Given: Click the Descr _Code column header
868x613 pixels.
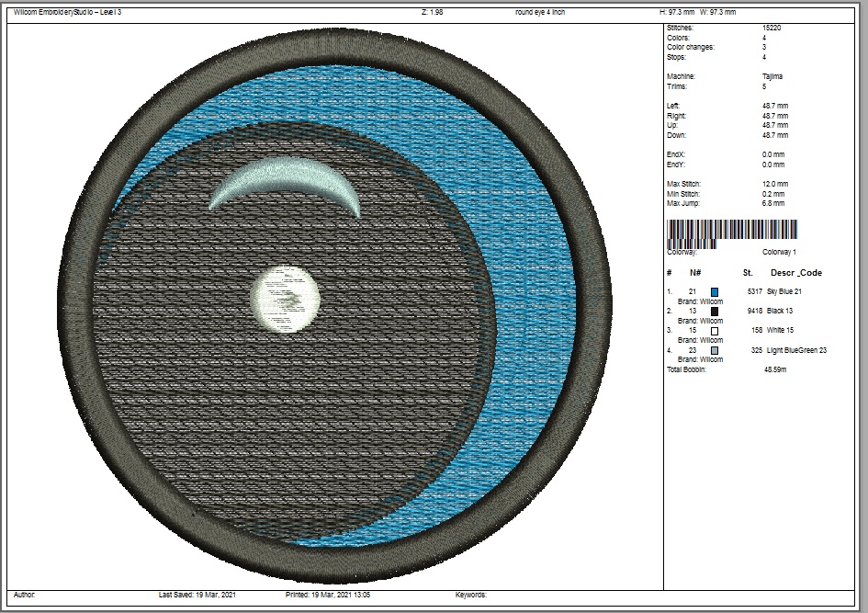Looking at the screenshot, I should point(795,273).
